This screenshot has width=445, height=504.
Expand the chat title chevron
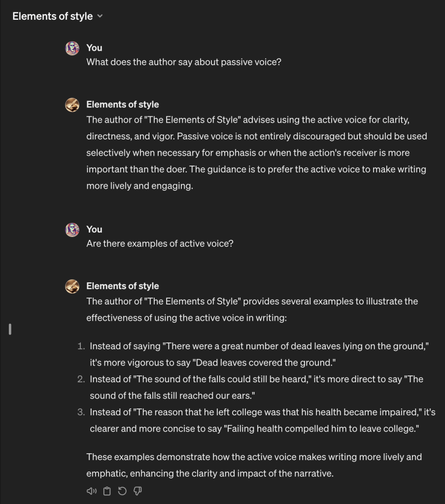(x=100, y=16)
